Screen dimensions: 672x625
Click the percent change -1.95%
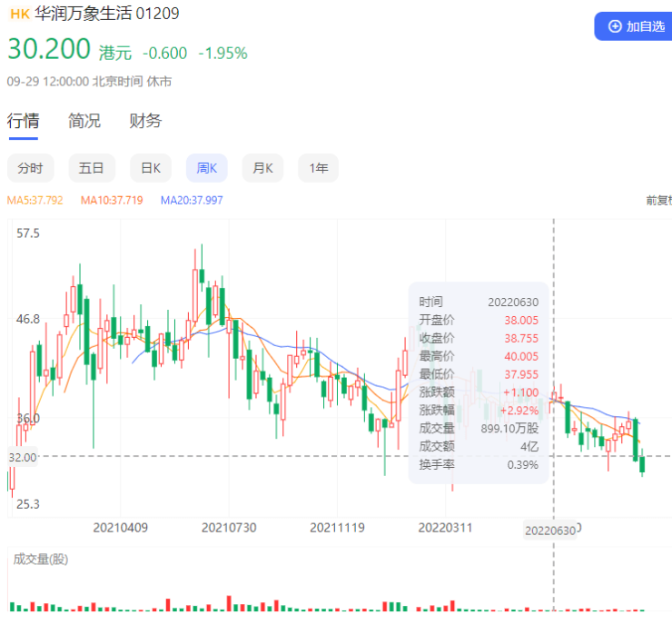[222, 54]
